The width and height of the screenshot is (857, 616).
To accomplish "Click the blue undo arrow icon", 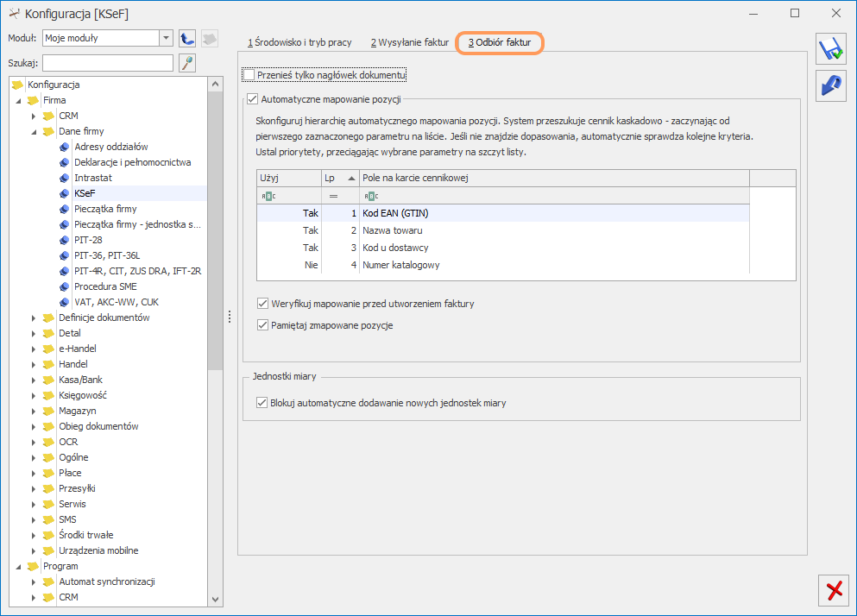I will [832, 87].
